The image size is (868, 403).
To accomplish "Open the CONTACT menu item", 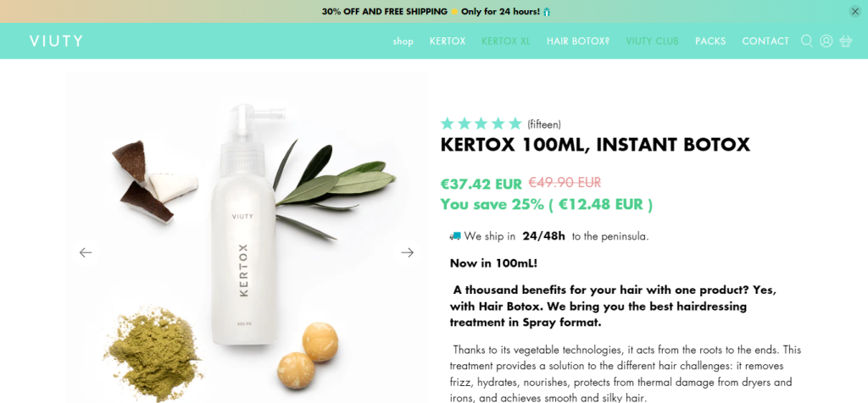I will click(x=765, y=41).
